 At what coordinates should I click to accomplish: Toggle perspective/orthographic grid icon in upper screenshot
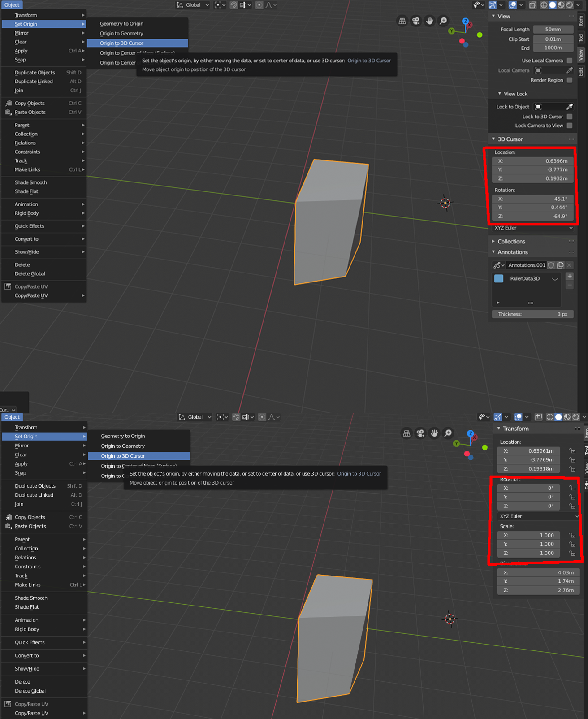(402, 21)
